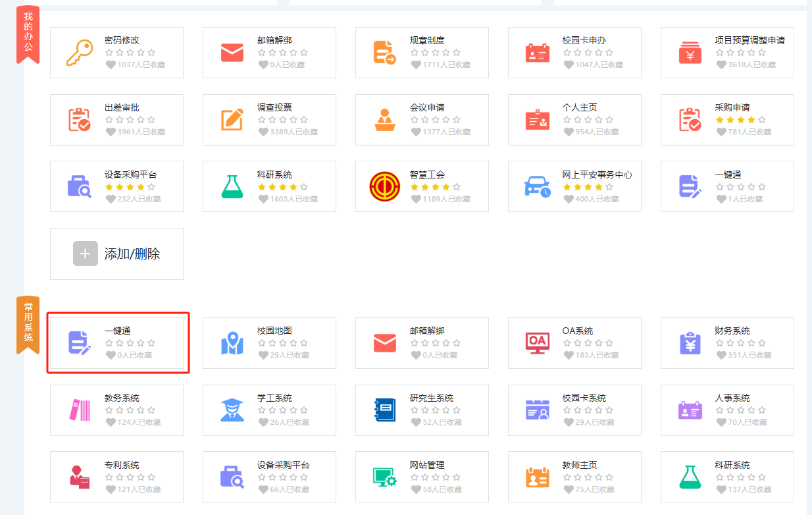Image resolution: width=812 pixels, height=515 pixels.
Task: Toggle the favorite heart on 出差审批
Action: tap(111, 132)
